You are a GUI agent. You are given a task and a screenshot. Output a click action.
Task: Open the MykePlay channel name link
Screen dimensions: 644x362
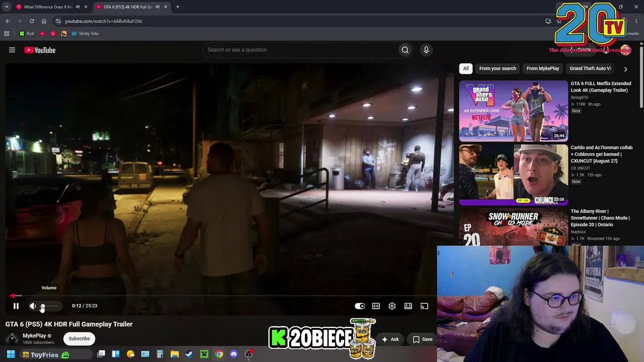click(34, 335)
